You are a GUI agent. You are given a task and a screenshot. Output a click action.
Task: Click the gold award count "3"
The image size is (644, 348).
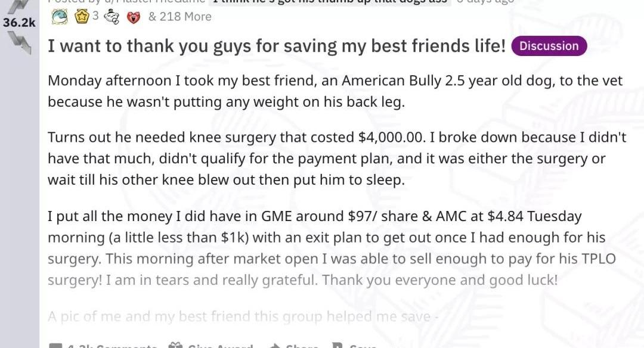[x=95, y=16]
